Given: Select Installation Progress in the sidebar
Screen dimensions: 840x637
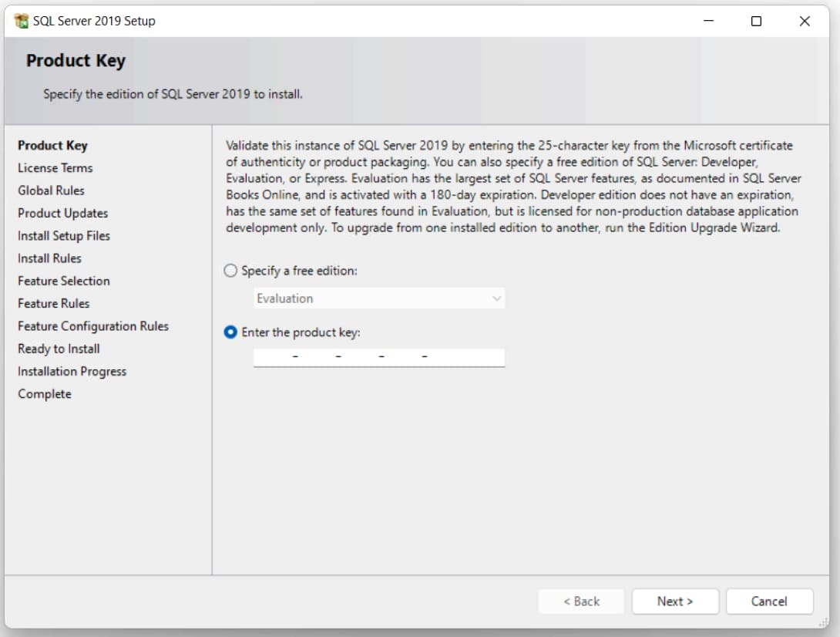Looking at the screenshot, I should coord(72,372).
